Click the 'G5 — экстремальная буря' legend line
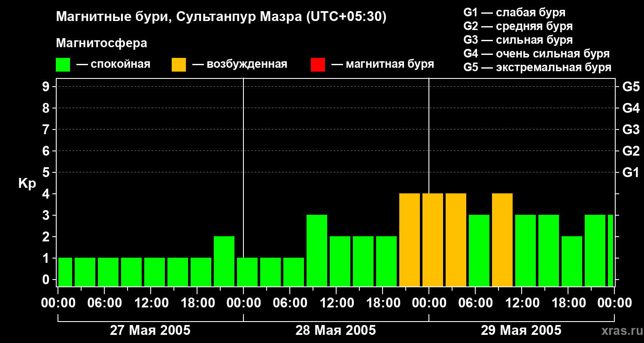 point(538,67)
